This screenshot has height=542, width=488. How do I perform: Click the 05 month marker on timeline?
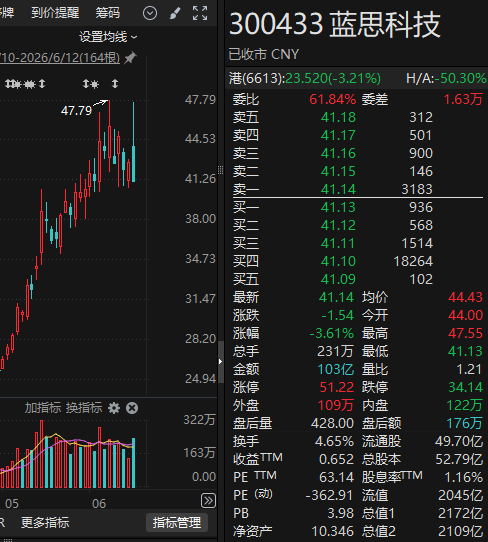(12, 504)
